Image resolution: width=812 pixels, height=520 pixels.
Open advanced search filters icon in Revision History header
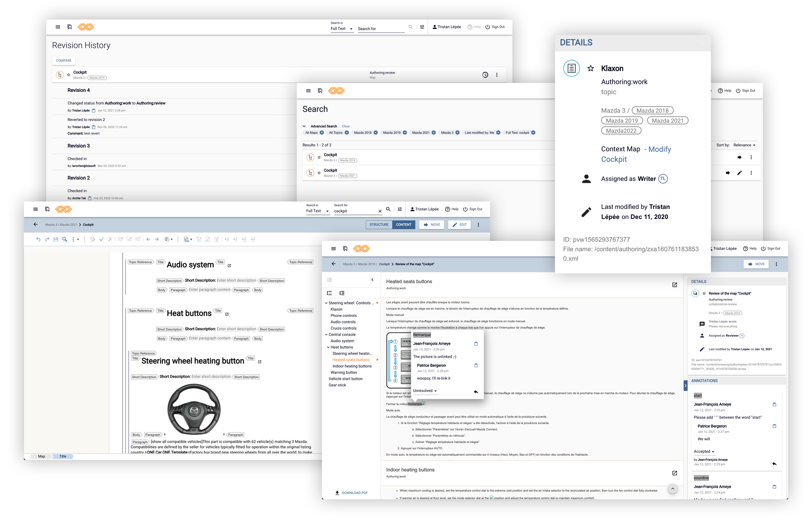coord(422,27)
